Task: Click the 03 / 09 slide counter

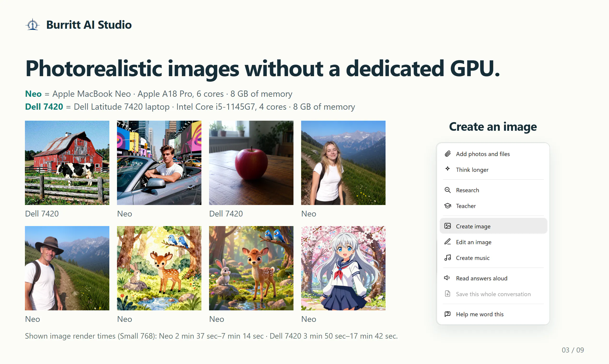Action: [x=573, y=350]
